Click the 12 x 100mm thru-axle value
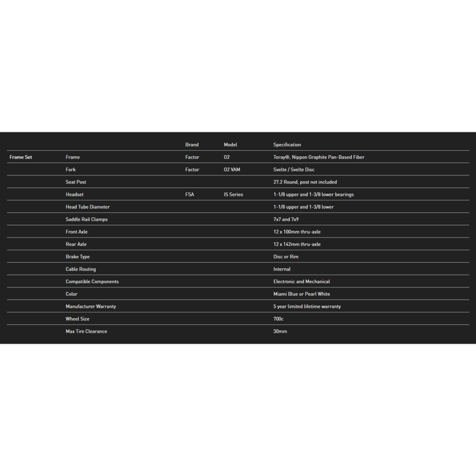The height and width of the screenshot is (476, 476). (297, 232)
